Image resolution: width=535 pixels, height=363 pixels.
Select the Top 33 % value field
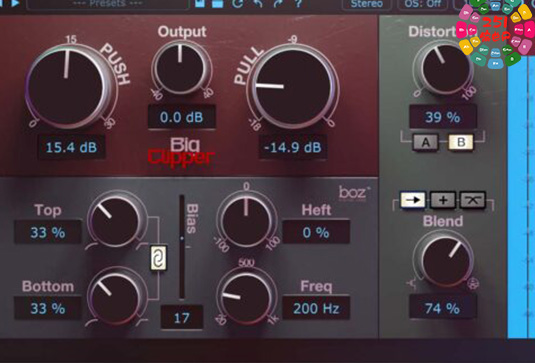point(48,233)
